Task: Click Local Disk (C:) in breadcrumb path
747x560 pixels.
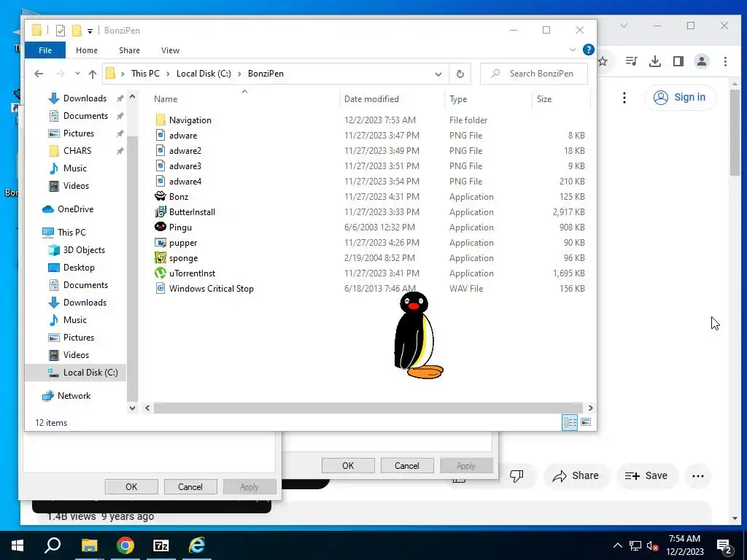Action: 204,74
